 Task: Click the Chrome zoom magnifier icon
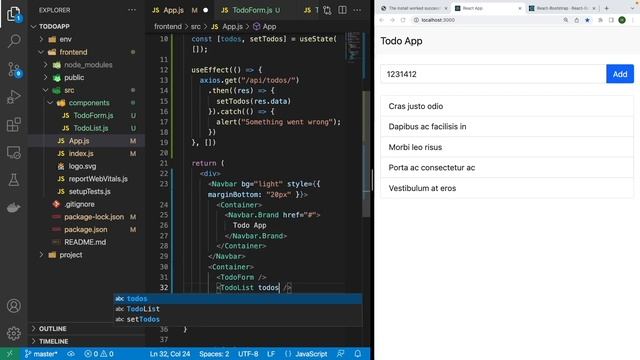click(x=566, y=20)
